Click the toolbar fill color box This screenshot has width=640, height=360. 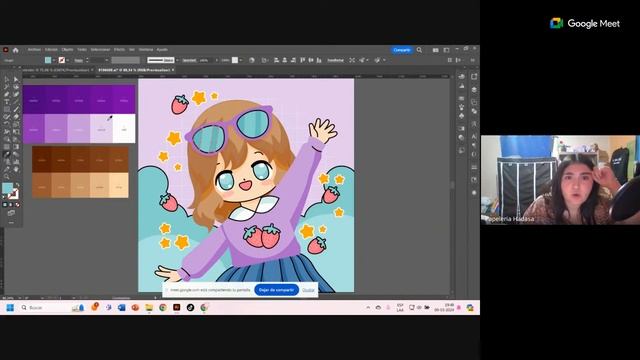pos(7,188)
